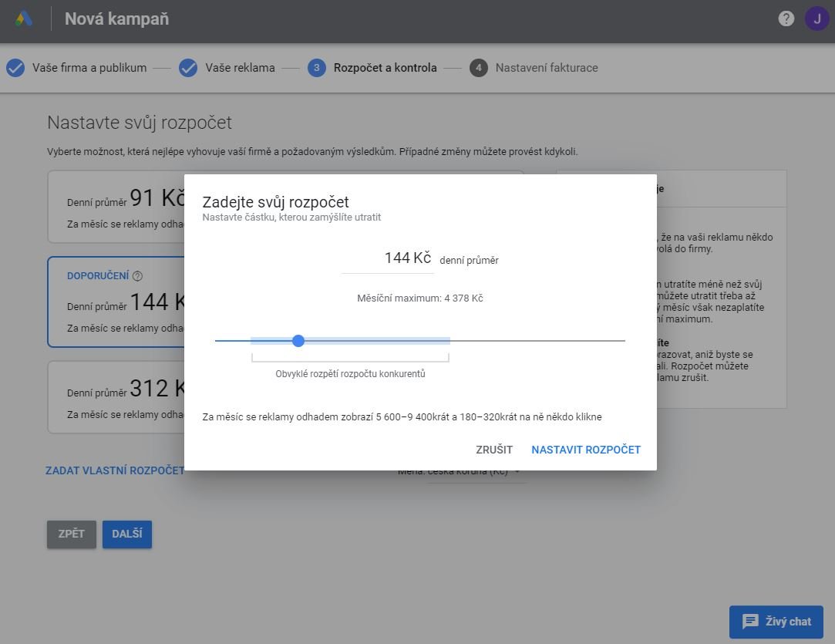Screen dimensions: 835x644
Task: Click Měsíční maximum: 4 378 Kč text
Action: pyautogui.click(x=419, y=298)
